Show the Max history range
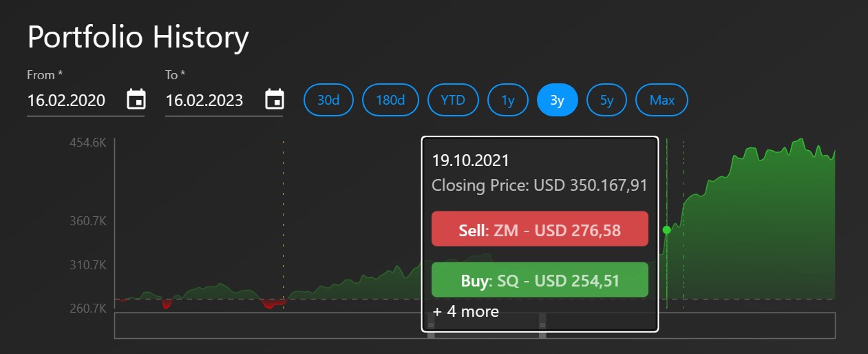This screenshot has width=868, height=354. pos(661,100)
